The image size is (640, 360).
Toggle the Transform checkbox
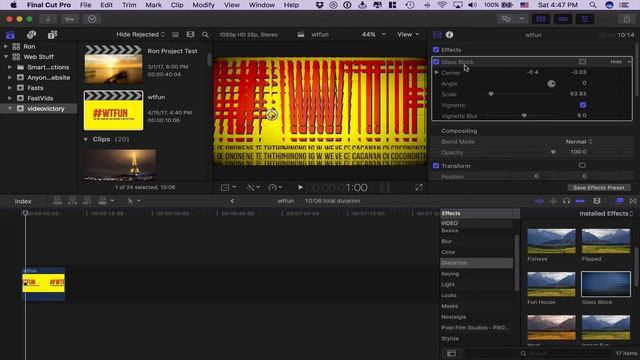click(436, 166)
